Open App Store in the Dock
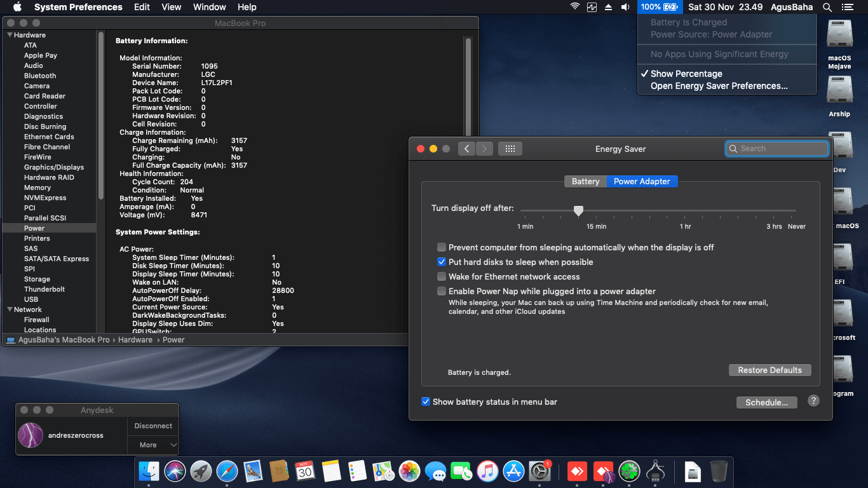 point(513,471)
